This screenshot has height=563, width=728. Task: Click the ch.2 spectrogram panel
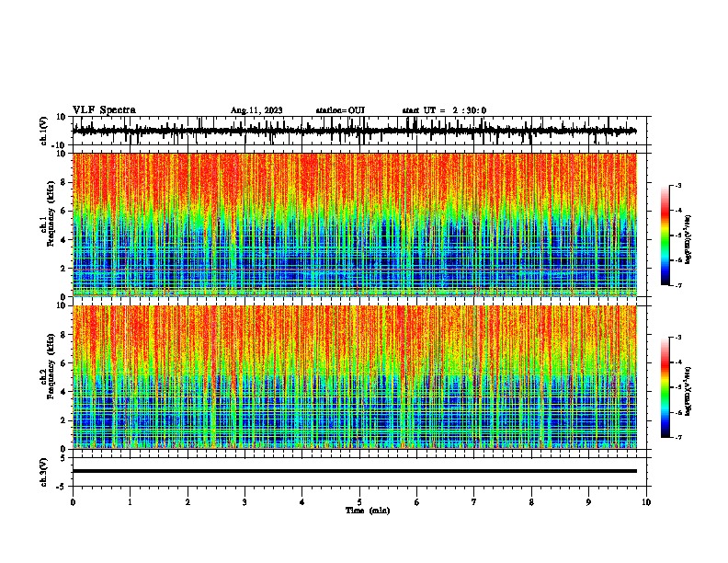355,377
